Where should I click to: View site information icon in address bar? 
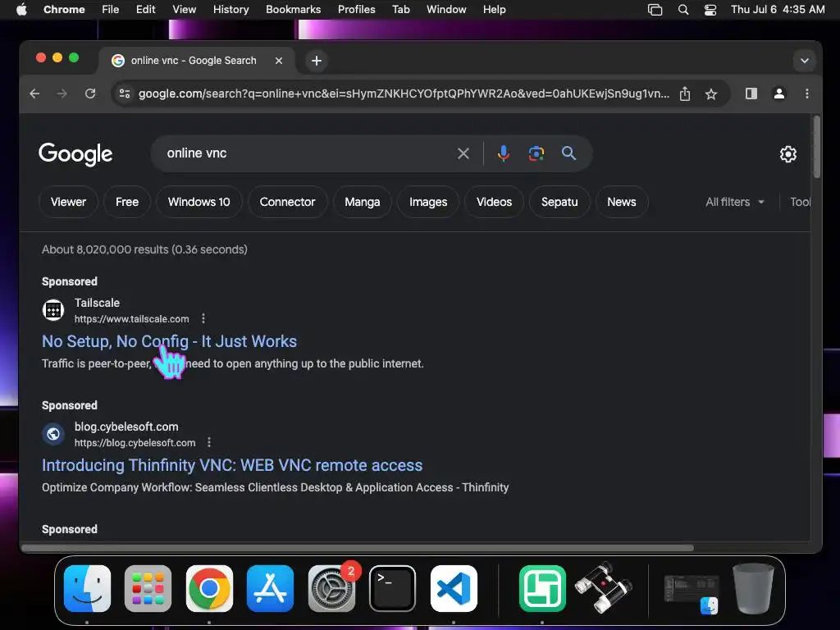coord(125,94)
